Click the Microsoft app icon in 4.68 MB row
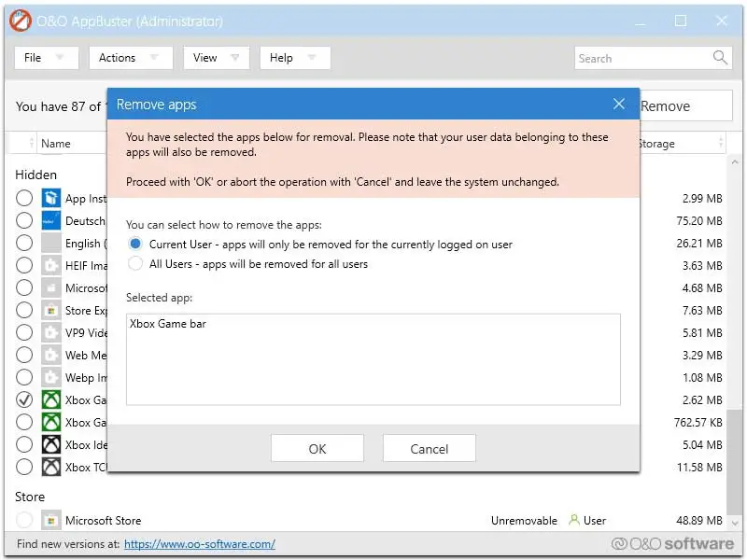 point(51,287)
